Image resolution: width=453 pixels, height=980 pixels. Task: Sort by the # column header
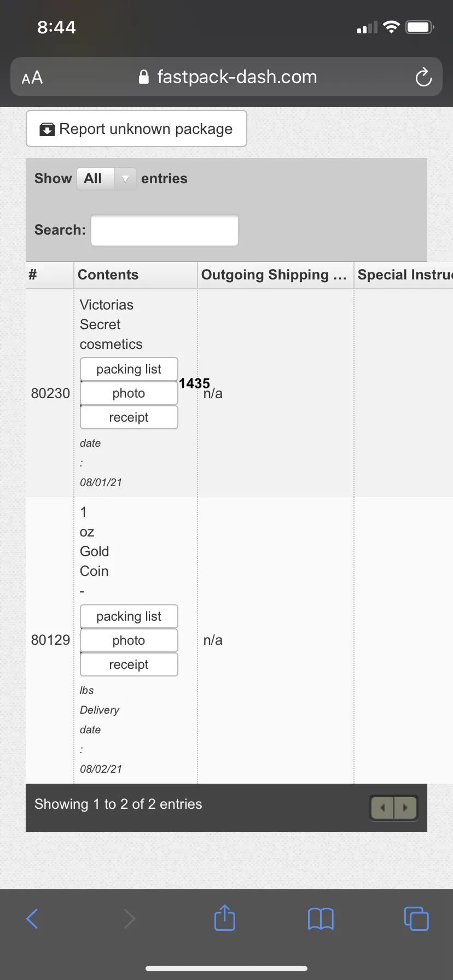click(49, 275)
